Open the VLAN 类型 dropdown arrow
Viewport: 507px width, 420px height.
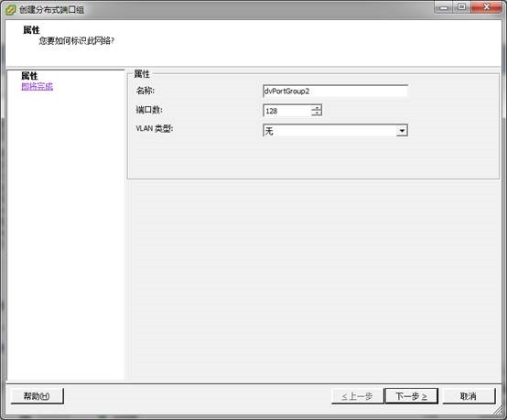click(402, 131)
